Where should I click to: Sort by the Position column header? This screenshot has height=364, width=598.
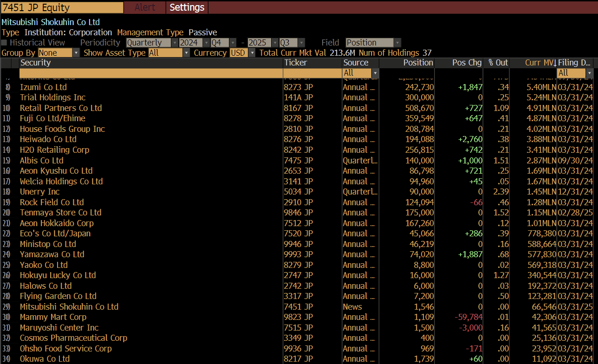point(407,63)
